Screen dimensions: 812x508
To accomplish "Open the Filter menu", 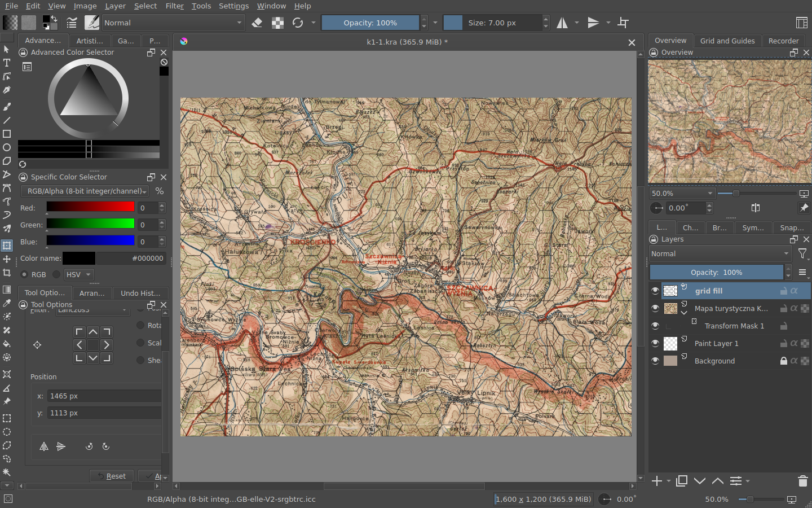I will click(x=175, y=6).
